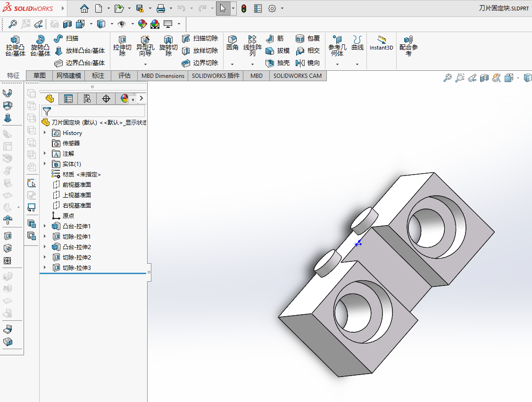The image size is (532, 402).
Task: Open the Reference Geometry dropdown arrow
Action: 337,64
